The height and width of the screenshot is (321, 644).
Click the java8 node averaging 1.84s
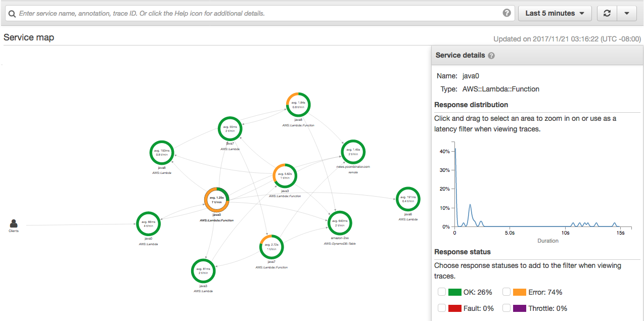(x=298, y=105)
